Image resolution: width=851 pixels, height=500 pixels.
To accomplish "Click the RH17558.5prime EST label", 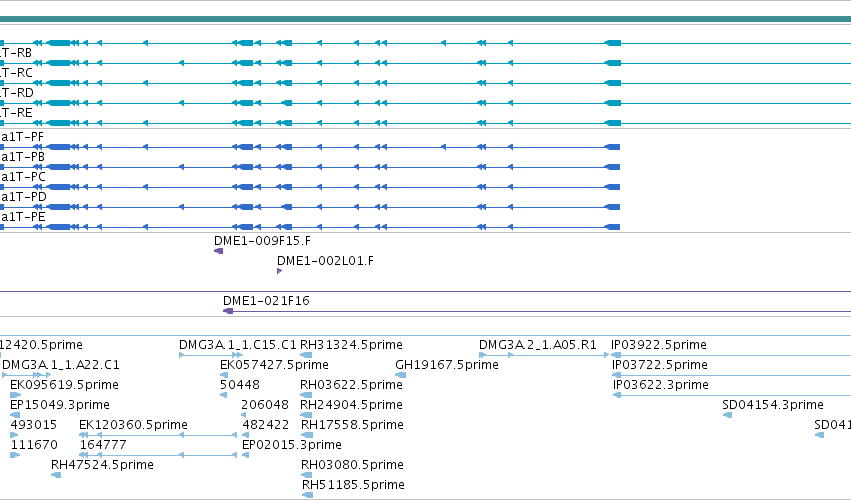I will [x=352, y=425].
